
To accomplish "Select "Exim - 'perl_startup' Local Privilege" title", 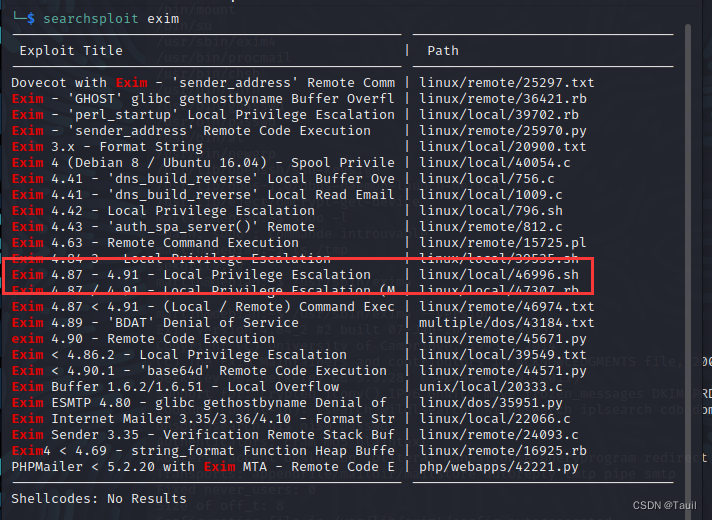I will point(203,114).
